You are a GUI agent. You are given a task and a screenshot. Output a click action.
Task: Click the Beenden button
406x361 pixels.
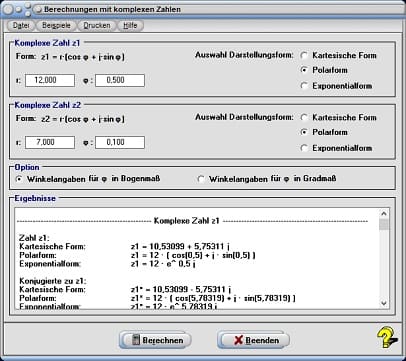[254, 340]
